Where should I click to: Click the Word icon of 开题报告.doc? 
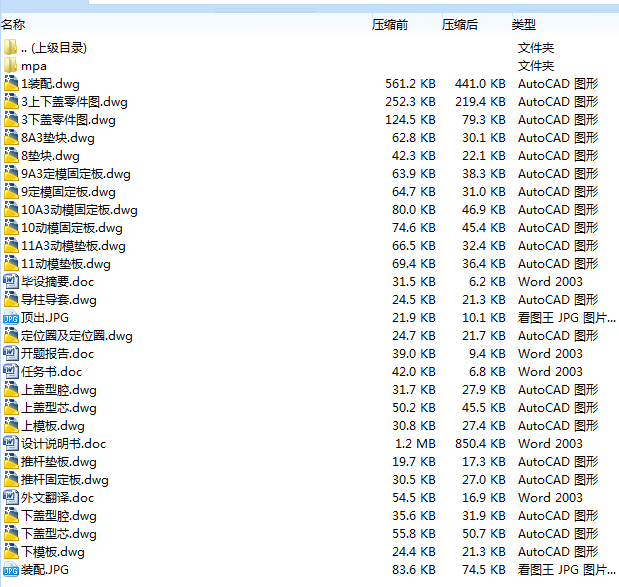(x=11, y=354)
